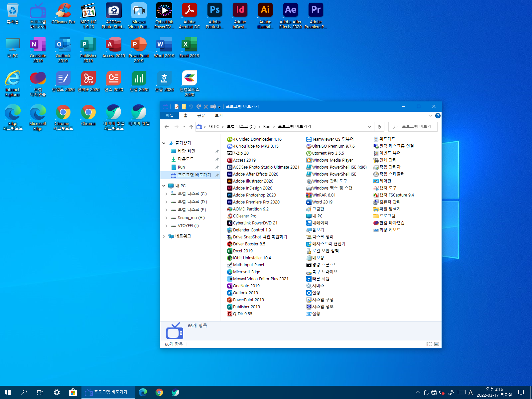Open the 공유 ribbon tab
The height and width of the screenshot is (399, 532).
[x=201, y=115]
